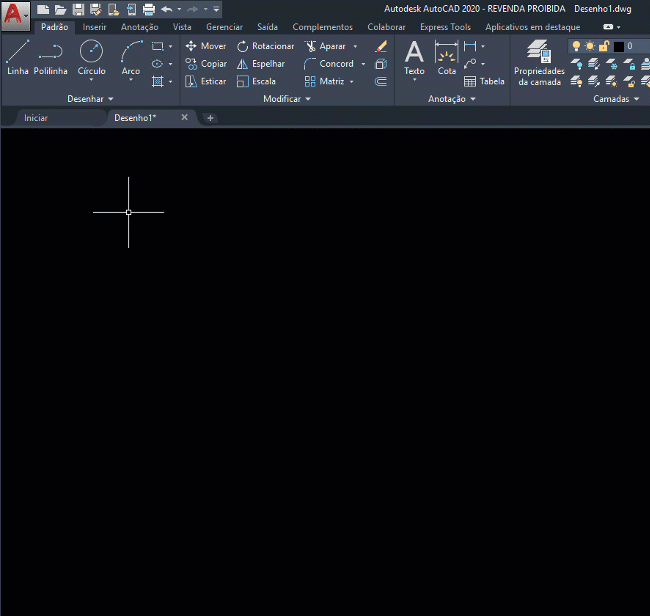The width and height of the screenshot is (650, 616).
Task: Expand the Matriz dropdown arrow
Action: [x=352, y=82]
